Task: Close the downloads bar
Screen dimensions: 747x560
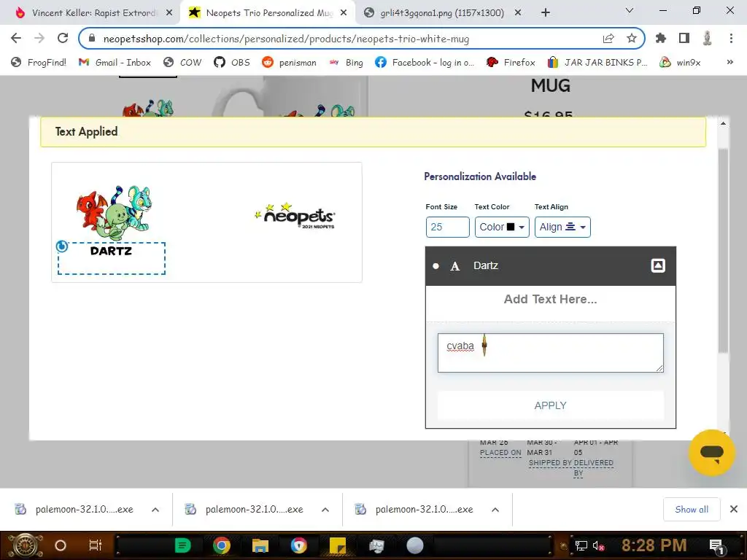Action: click(x=734, y=510)
